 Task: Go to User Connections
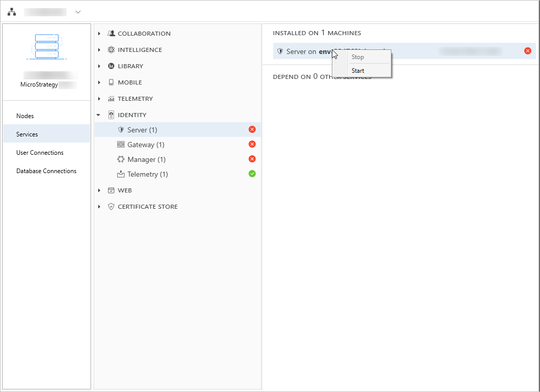click(40, 153)
